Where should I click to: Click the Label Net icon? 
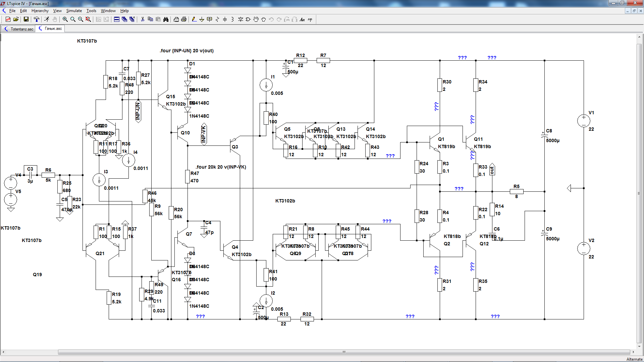coord(209,19)
